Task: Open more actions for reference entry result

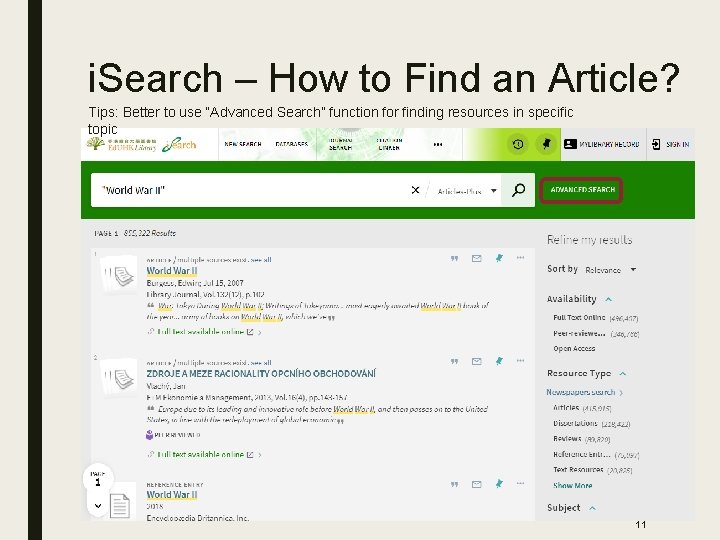Action: pyautogui.click(x=520, y=484)
